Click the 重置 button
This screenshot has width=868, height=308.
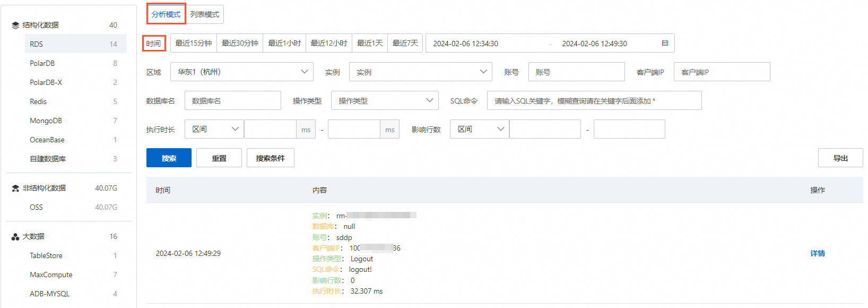click(x=219, y=158)
